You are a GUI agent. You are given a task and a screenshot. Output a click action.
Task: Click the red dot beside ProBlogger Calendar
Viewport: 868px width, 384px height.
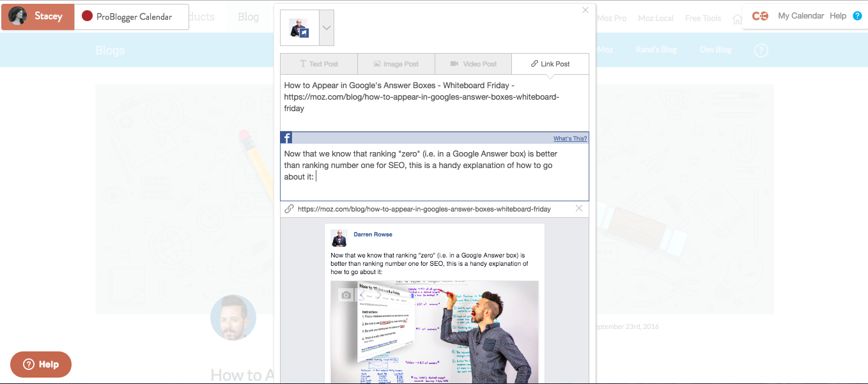88,17
